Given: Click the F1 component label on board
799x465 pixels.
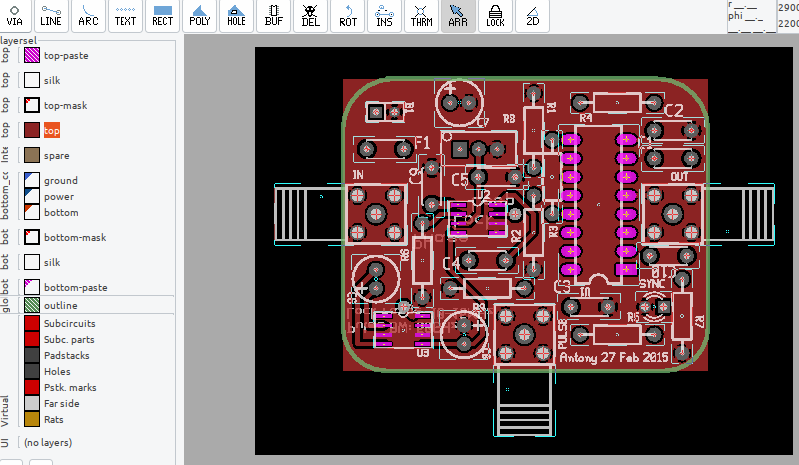Looking at the screenshot, I should [422, 143].
